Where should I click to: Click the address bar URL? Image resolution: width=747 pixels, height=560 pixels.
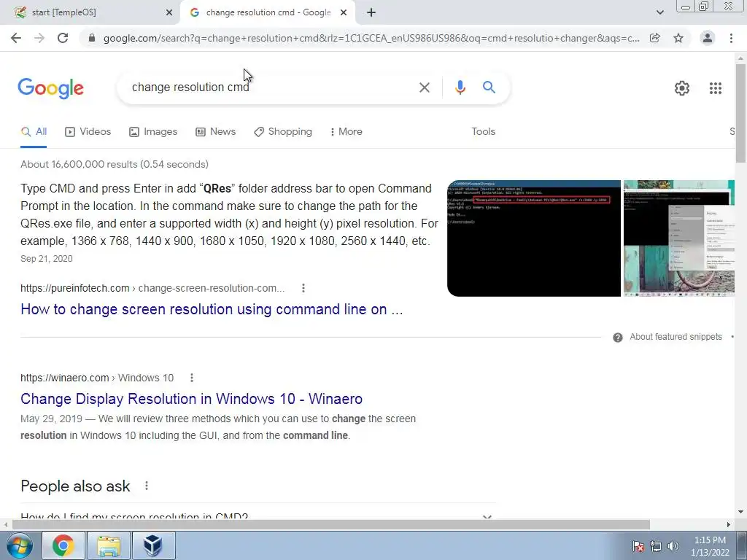[x=371, y=38]
